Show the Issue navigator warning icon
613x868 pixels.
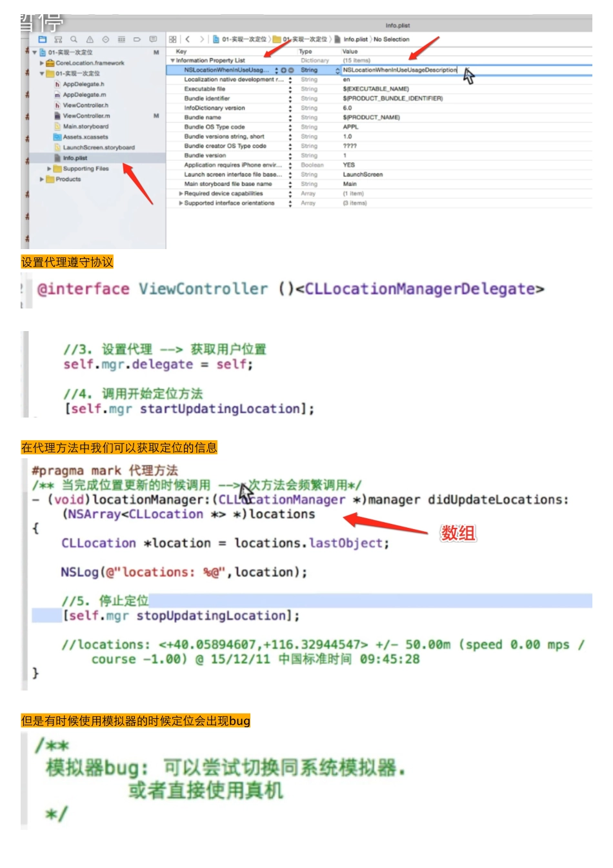[x=90, y=39]
